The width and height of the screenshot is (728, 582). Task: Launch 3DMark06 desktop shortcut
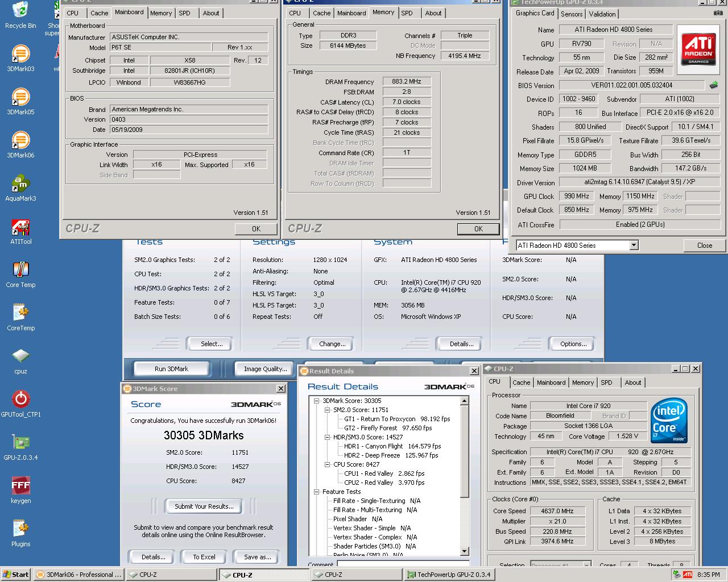click(20, 145)
